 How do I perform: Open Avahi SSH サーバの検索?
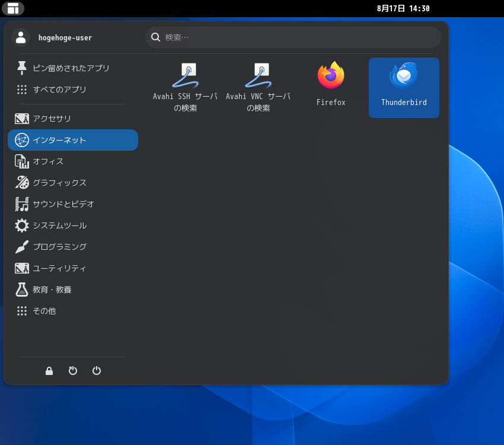pos(185,87)
